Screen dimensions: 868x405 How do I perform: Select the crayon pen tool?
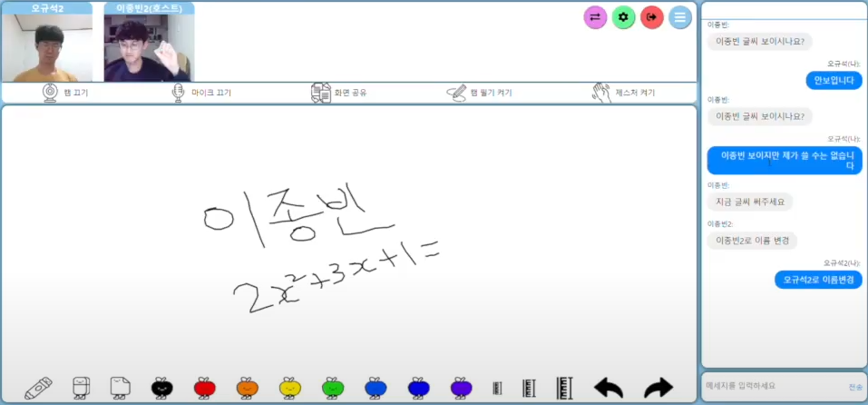click(38, 388)
